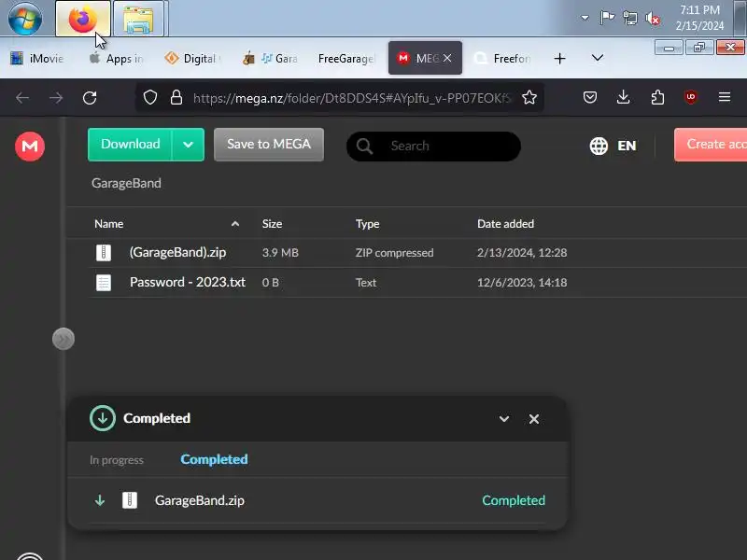The image size is (747, 560).
Task: Open the extensions puzzle icon
Action: pos(657,98)
